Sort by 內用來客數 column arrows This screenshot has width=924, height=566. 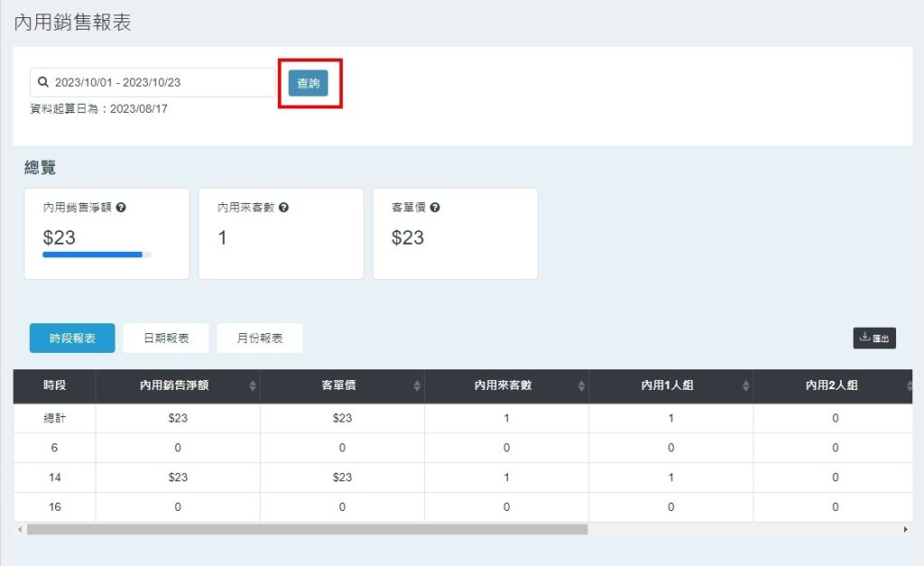[x=581, y=385]
